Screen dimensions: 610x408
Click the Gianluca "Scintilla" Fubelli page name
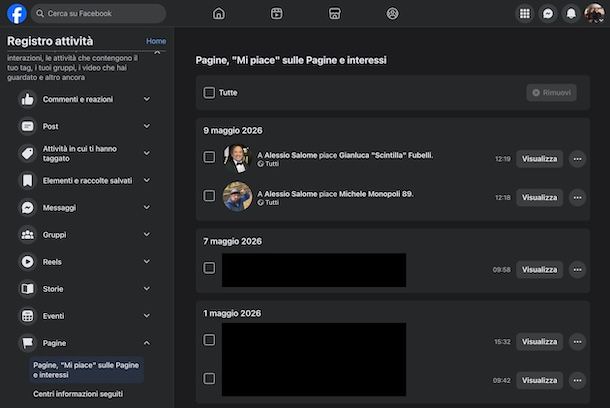pyautogui.click(x=386, y=155)
